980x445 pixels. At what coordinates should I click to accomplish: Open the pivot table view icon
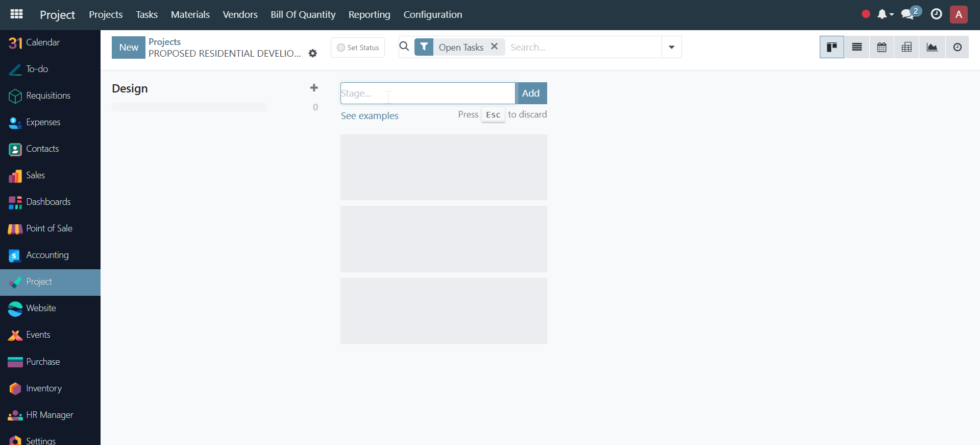(x=906, y=47)
